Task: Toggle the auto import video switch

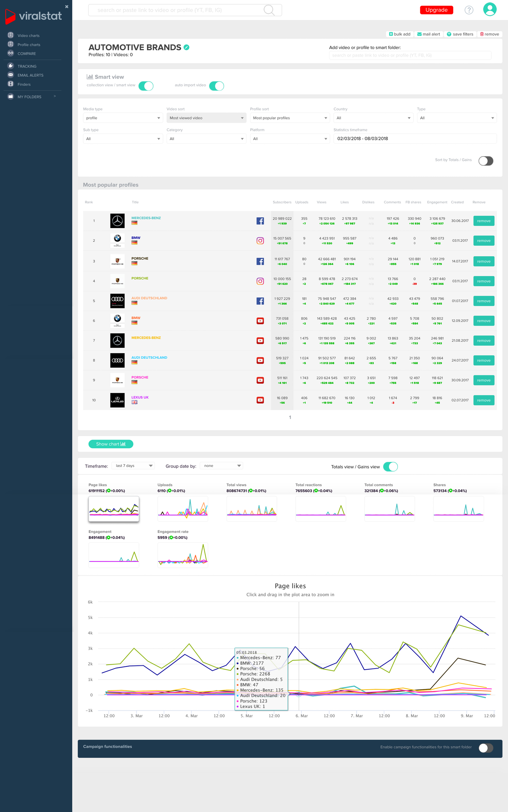Action: (217, 86)
